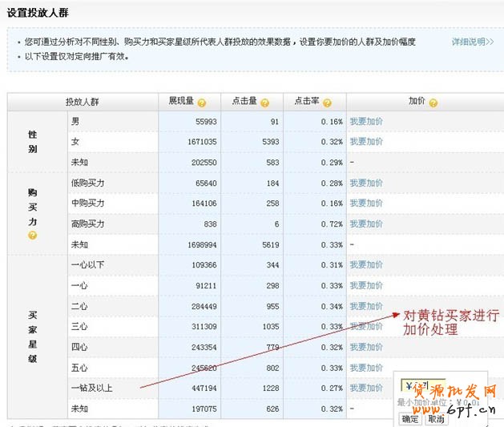504x427 pixels.
Task: Click 我要加价 for 高购买力 row
Action: click(366, 224)
